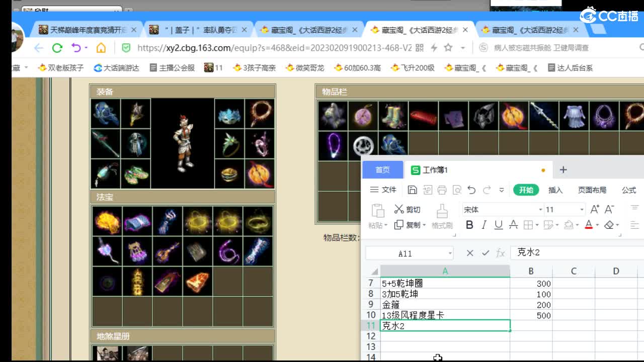Click the eraser clear-format icon
The height and width of the screenshot is (362, 644).
[x=609, y=225]
